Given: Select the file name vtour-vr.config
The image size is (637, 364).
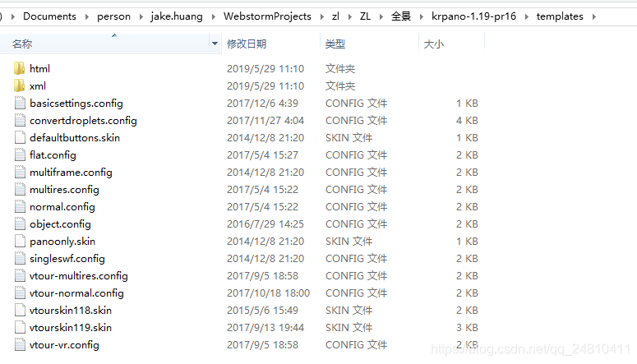Looking at the screenshot, I should tap(65, 345).
